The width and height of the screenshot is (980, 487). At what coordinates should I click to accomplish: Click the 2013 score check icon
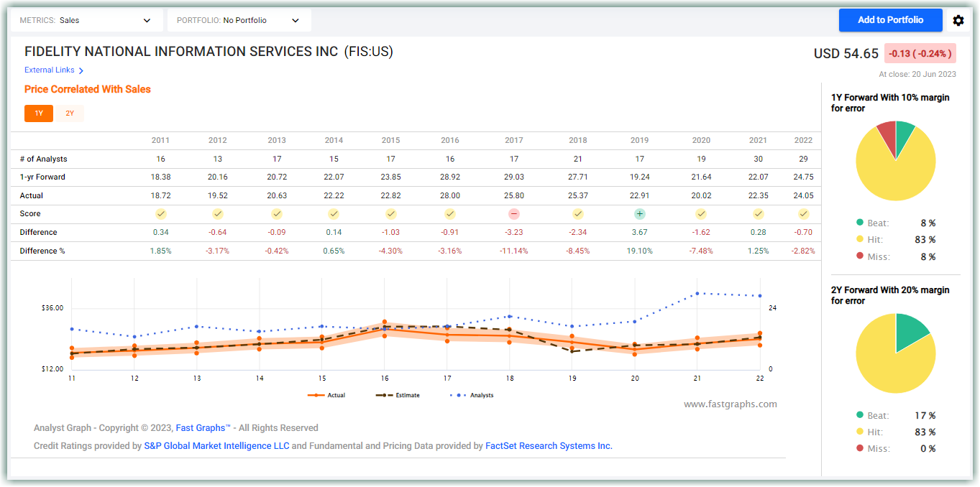pyautogui.click(x=277, y=214)
